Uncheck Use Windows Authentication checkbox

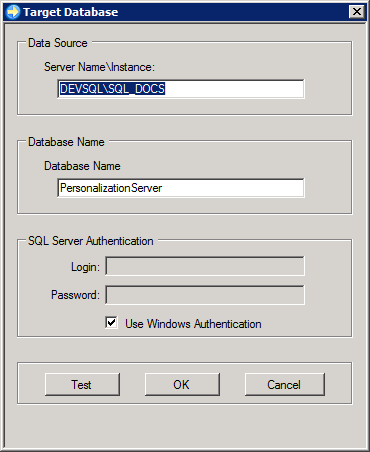(x=111, y=323)
